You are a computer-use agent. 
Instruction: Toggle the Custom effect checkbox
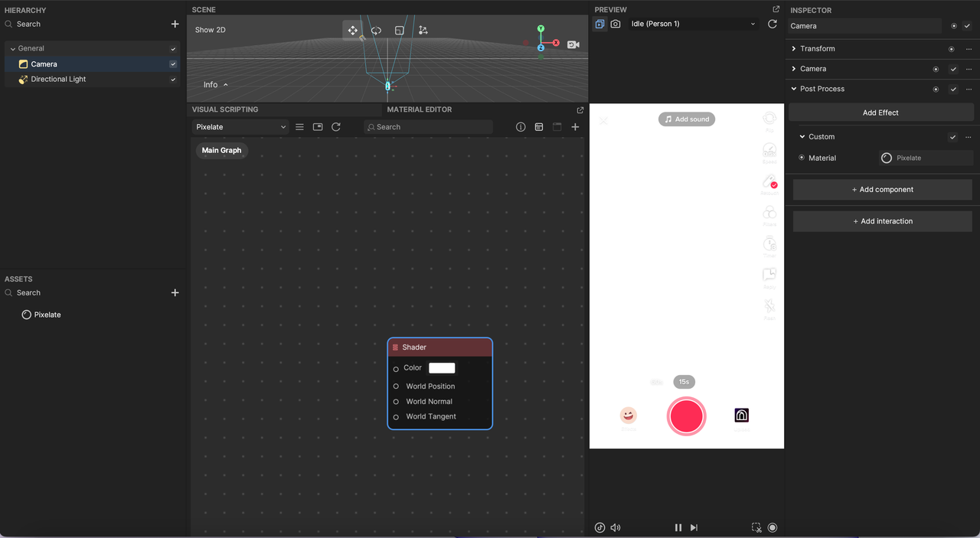point(952,137)
